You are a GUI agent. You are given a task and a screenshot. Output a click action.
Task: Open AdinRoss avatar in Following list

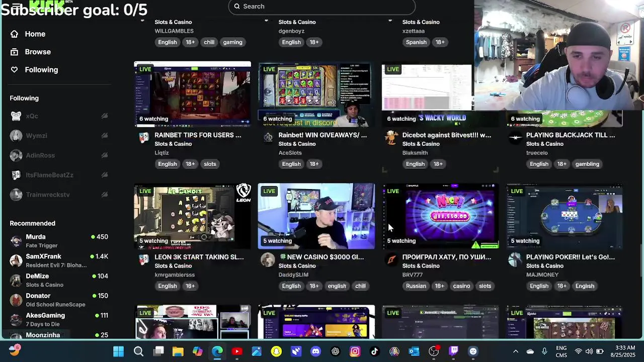pyautogui.click(x=16, y=155)
